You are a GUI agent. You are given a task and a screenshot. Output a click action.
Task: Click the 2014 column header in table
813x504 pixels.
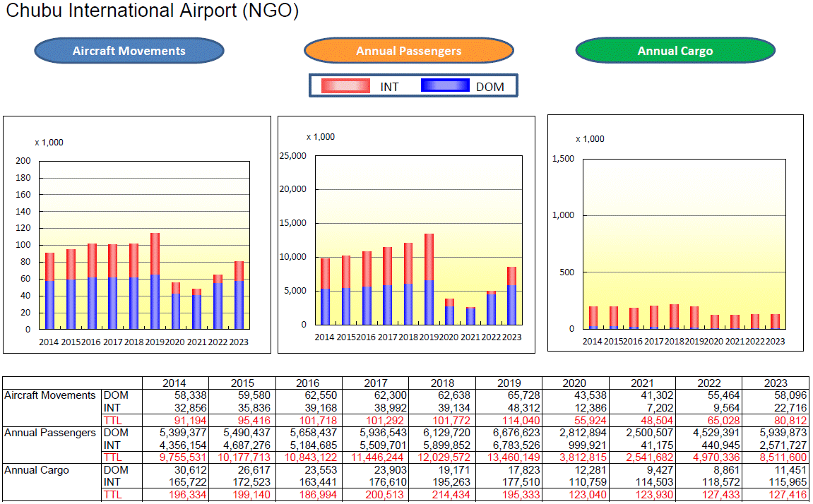click(174, 383)
